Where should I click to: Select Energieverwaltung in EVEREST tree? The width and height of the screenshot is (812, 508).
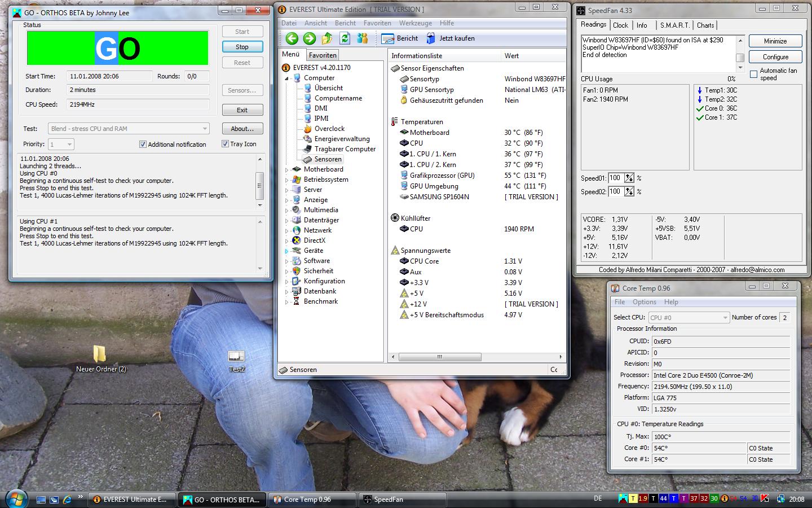pos(342,139)
